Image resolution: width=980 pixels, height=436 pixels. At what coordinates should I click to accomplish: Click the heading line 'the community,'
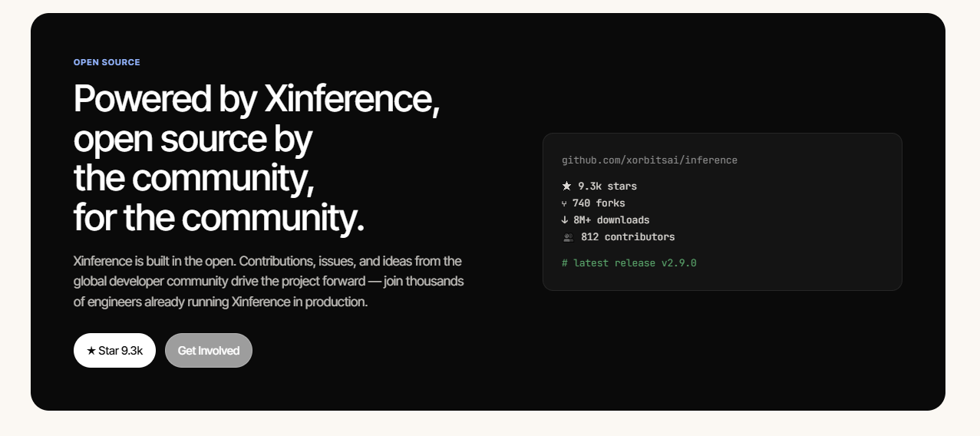(194, 179)
